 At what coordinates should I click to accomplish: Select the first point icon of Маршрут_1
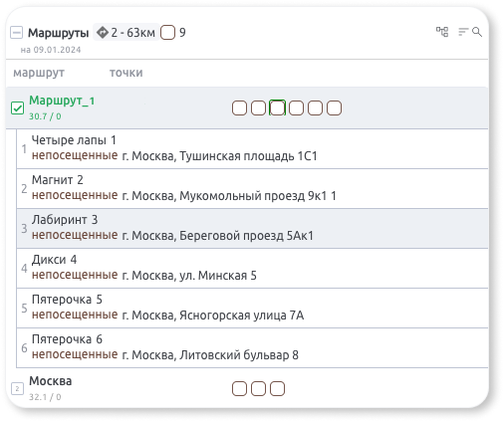[239, 108]
